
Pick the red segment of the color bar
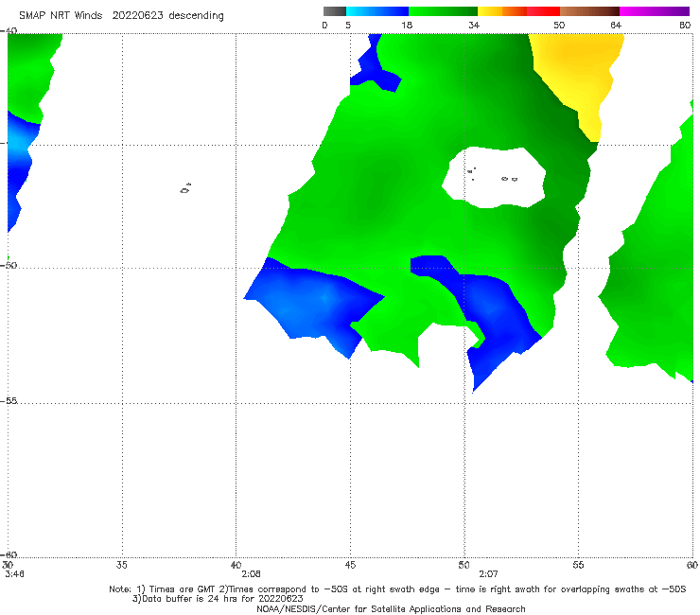(543, 11)
